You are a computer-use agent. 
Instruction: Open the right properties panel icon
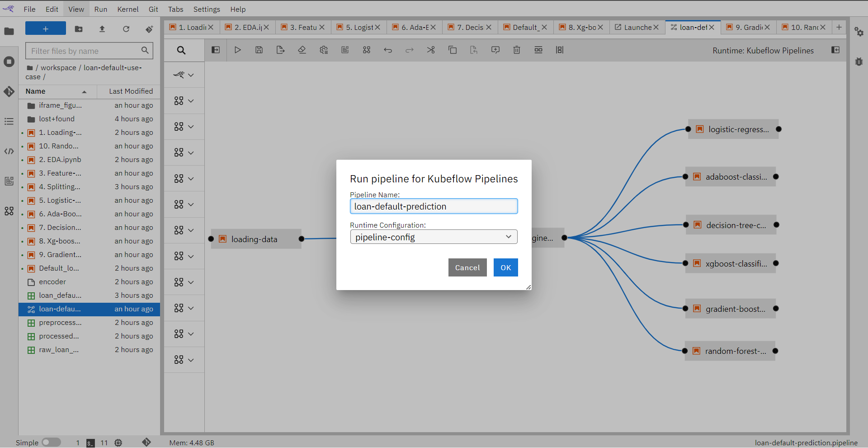click(835, 50)
